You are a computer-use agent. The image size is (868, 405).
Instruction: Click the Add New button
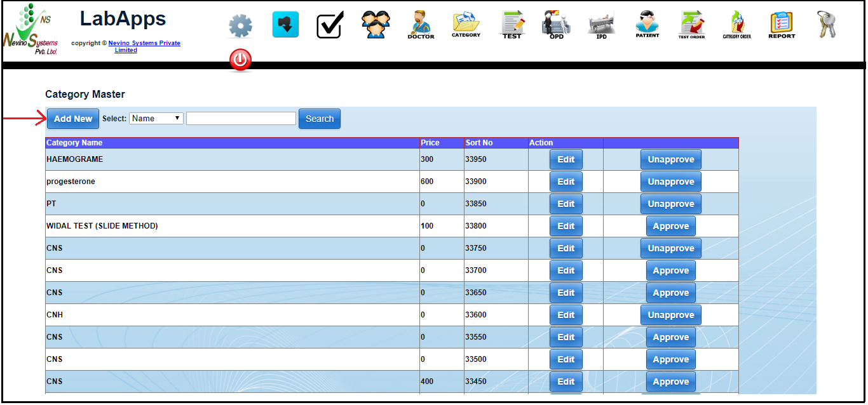click(73, 119)
